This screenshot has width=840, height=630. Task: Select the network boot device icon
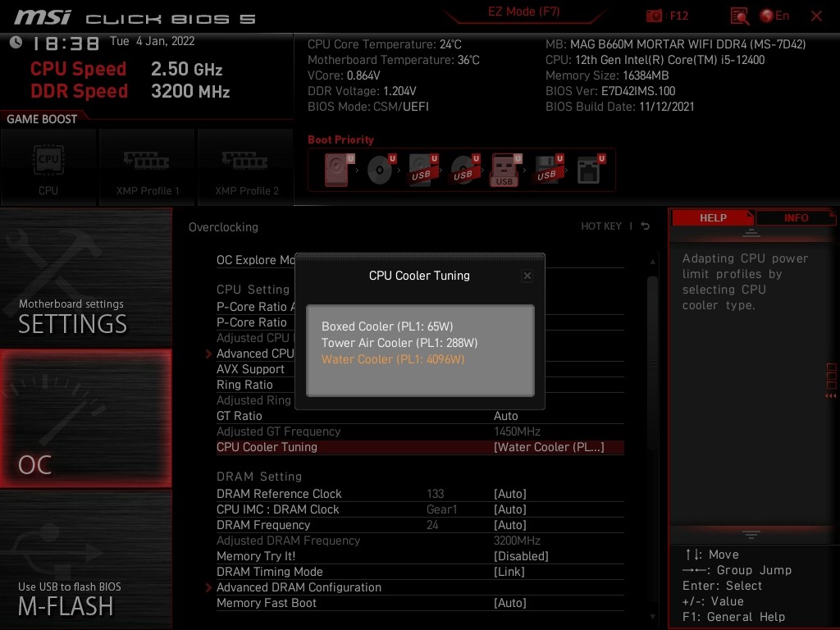590,169
